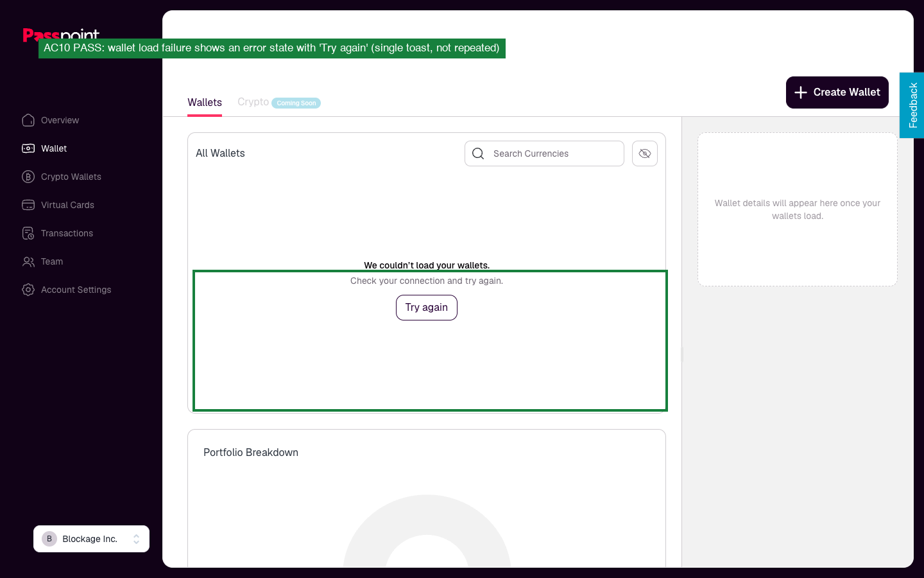Click the search magnifier icon
The image size is (924, 578).
[x=478, y=153]
